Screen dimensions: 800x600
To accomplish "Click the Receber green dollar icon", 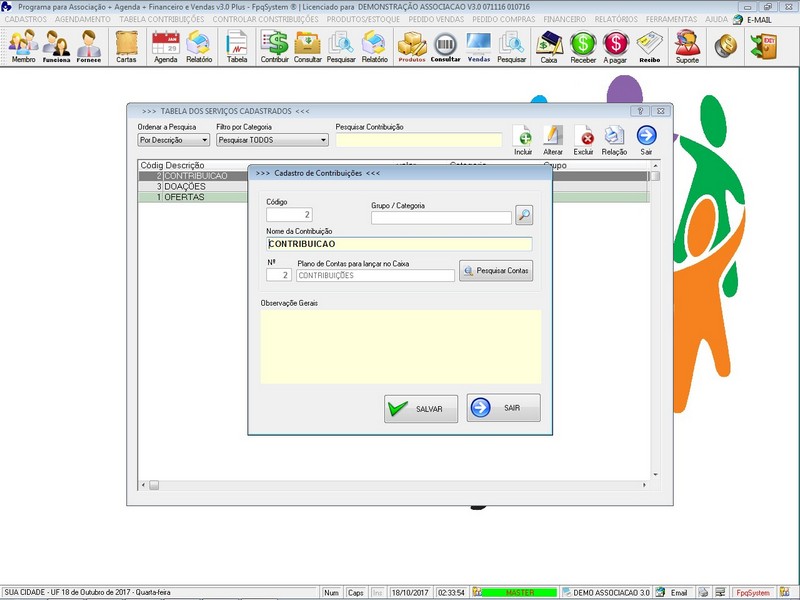I will [583, 46].
